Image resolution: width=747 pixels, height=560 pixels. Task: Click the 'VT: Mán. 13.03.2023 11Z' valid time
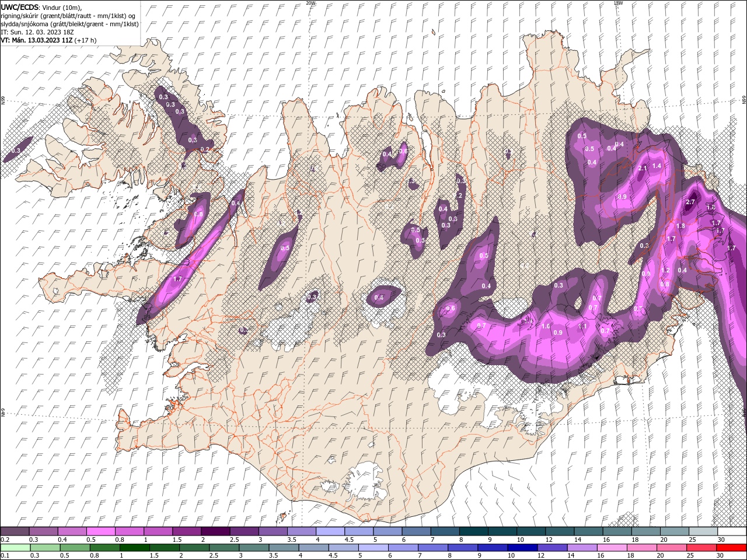[x=36, y=40]
